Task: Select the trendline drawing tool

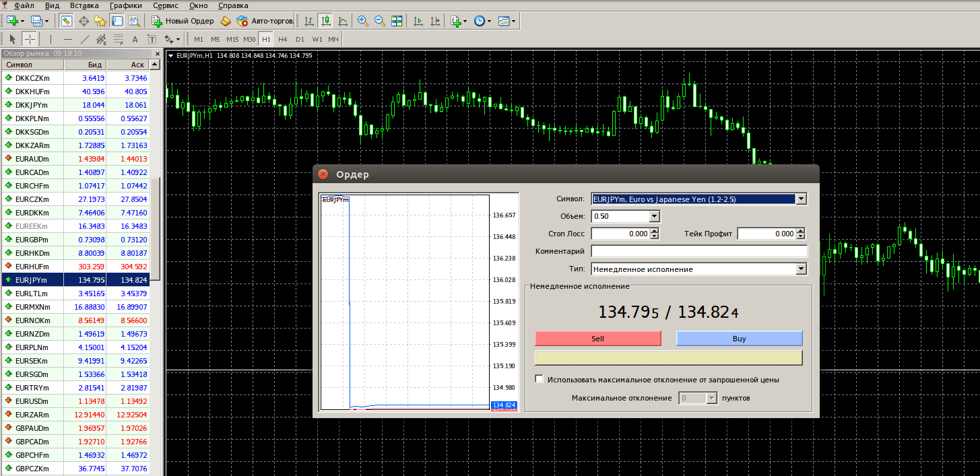Action: (x=84, y=39)
